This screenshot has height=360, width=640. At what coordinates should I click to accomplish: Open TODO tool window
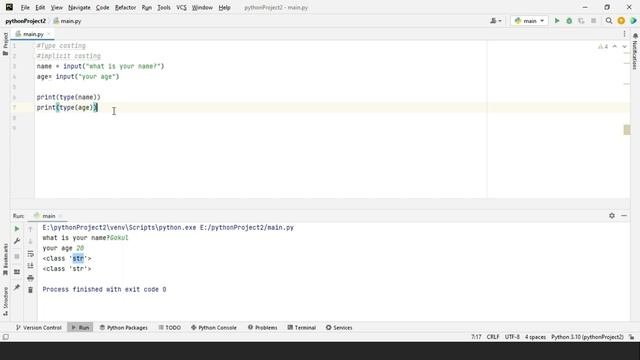pos(169,327)
